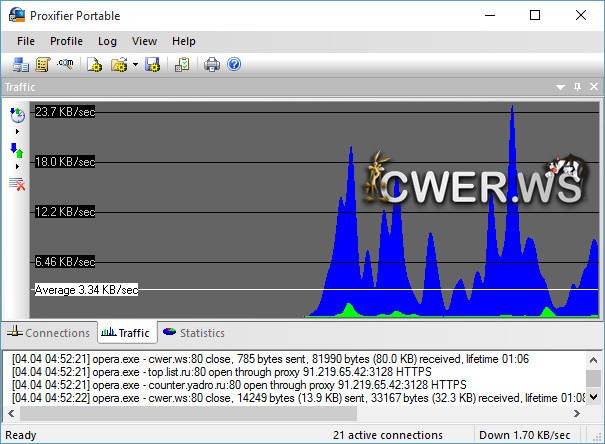Switch to the Connections tab
This screenshot has width=605, height=444.
tap(49, 333)
